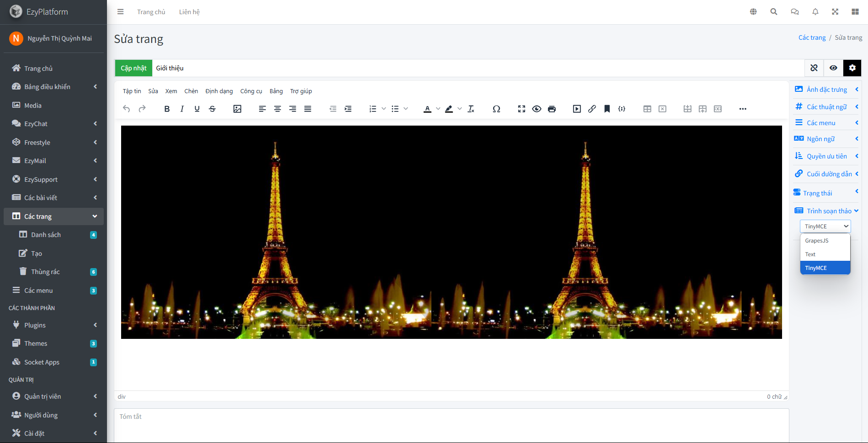Viewport: 868px width, 443px height.
Task: Open Danh sách under Các trang
Action: 53,235
